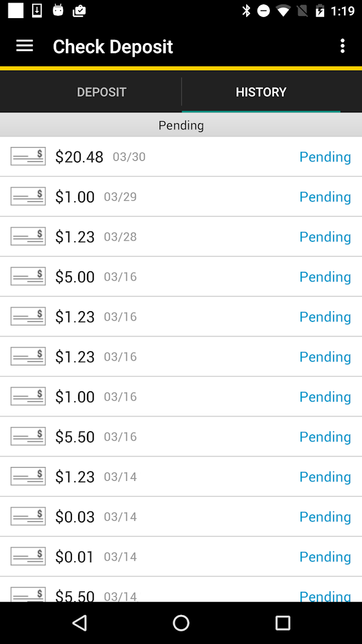Screen dimensions: 362x644
Task: Tap Pending link for 03/29 deposit
Action: [x=325, y=197]
